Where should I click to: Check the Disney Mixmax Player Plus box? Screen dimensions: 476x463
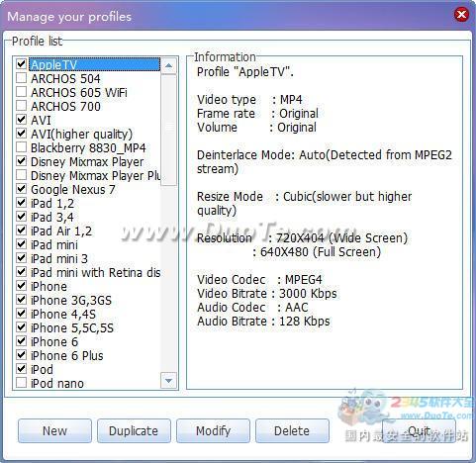(x=21, y=175)
